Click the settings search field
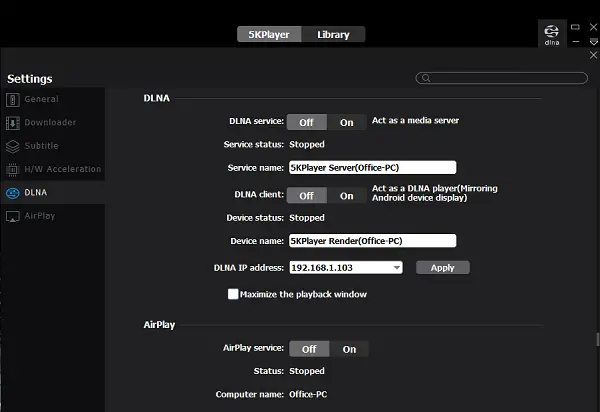600x412 pixels. (502, 78)
